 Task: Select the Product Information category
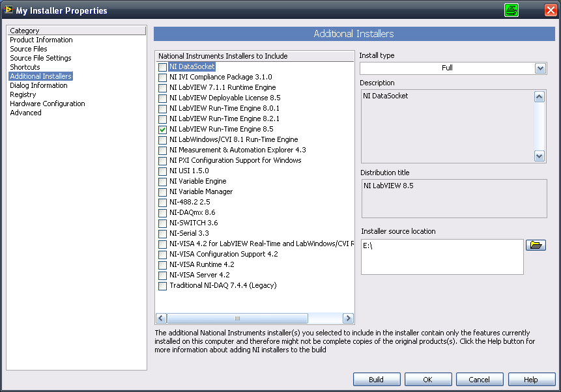[41, 40]
